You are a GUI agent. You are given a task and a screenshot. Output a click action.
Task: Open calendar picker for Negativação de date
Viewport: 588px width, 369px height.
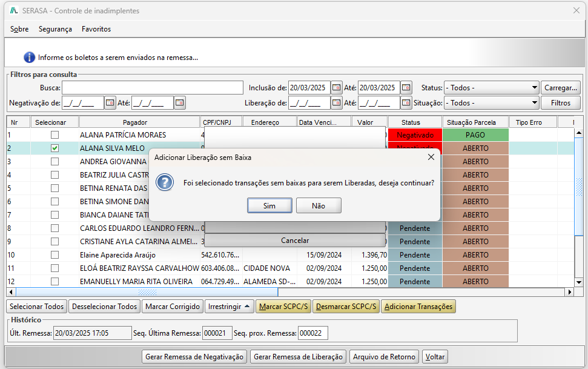[110, 102]
